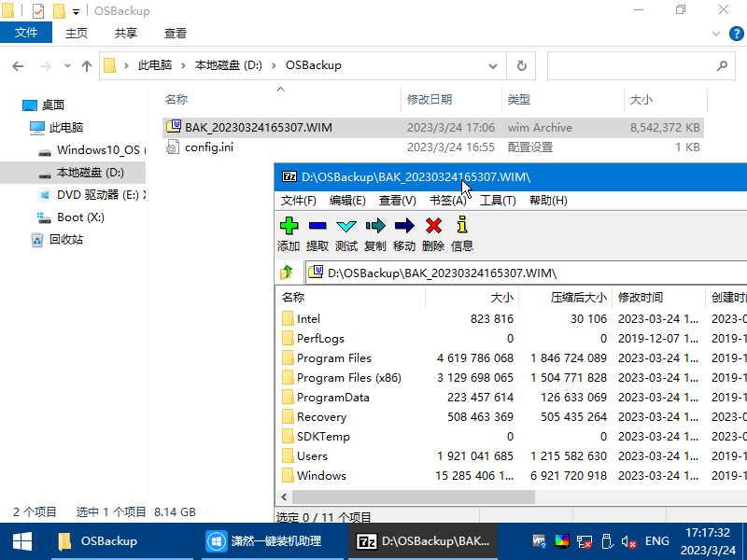
Task: Click the Test (测试) toolbar icon
Action: (x=346, y=226)
